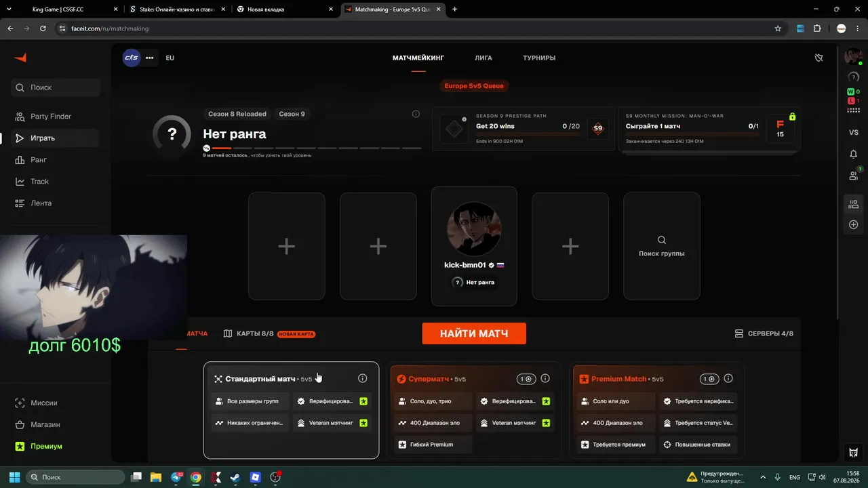Add a teammate in the slot right of kick-bmn01
868x488 pixels.
[x=570, y=246]
